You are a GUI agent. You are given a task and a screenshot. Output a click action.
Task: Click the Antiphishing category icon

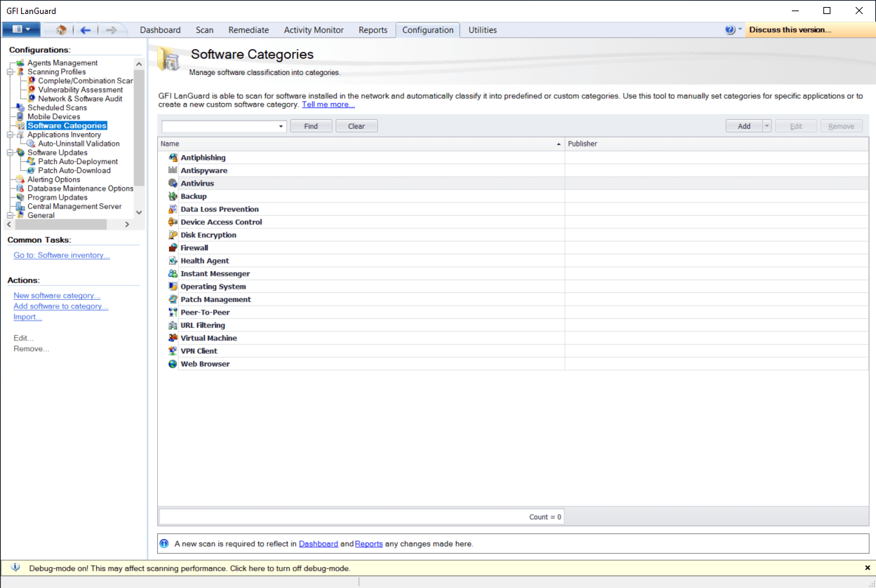click(x=173, y=158)
